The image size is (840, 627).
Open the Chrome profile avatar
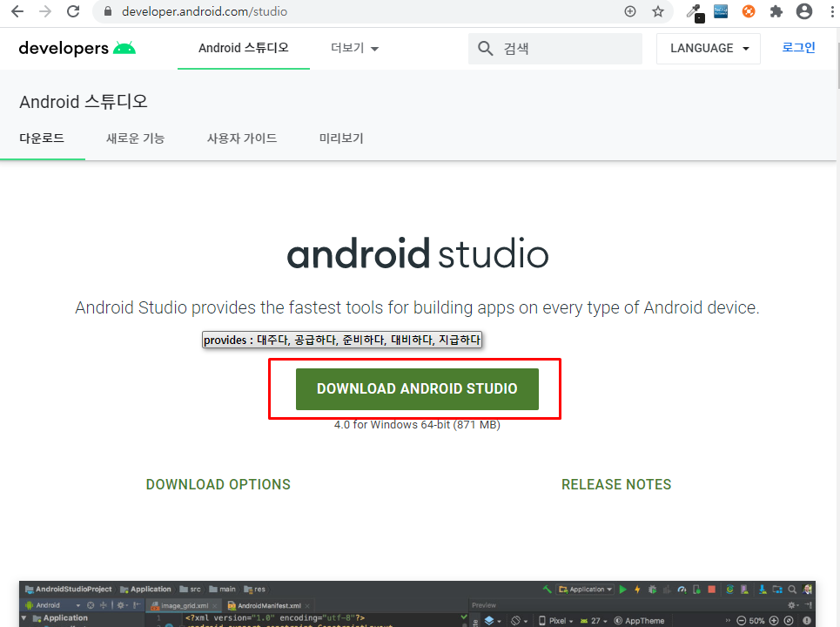[804, 11]
